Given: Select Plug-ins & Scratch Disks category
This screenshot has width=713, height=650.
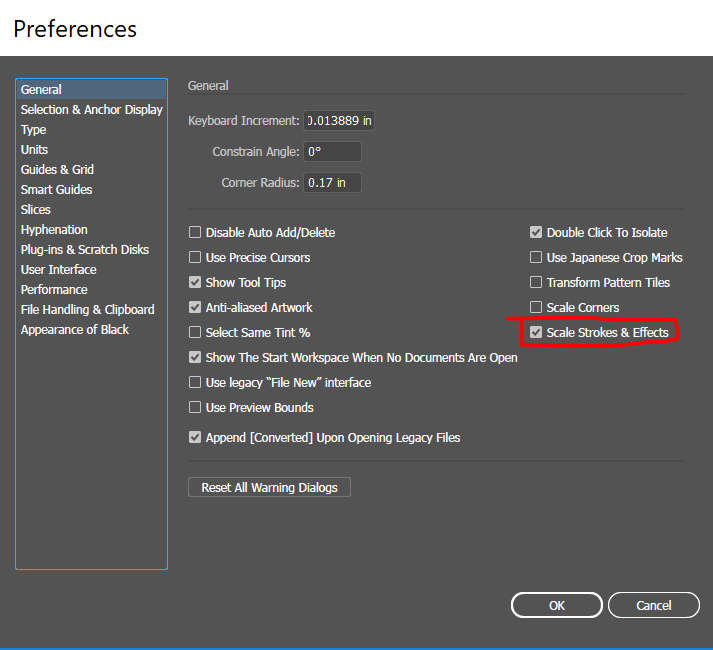Looking at the screenshot, I should [x=84, y=250].
